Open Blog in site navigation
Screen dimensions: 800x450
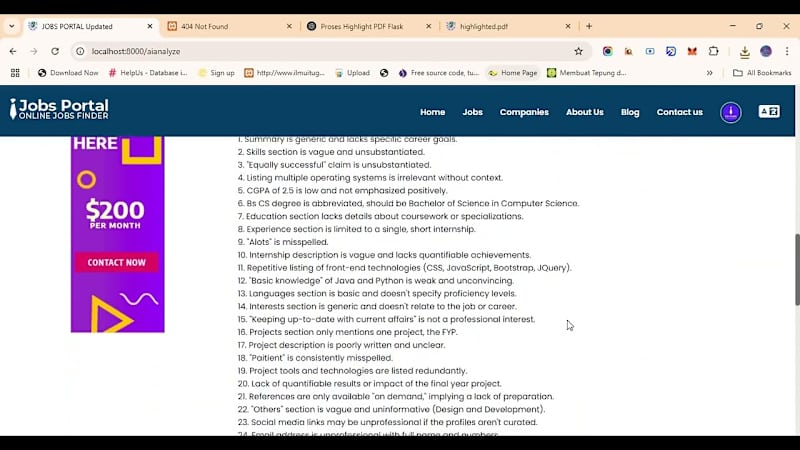(x=630, y=112)
